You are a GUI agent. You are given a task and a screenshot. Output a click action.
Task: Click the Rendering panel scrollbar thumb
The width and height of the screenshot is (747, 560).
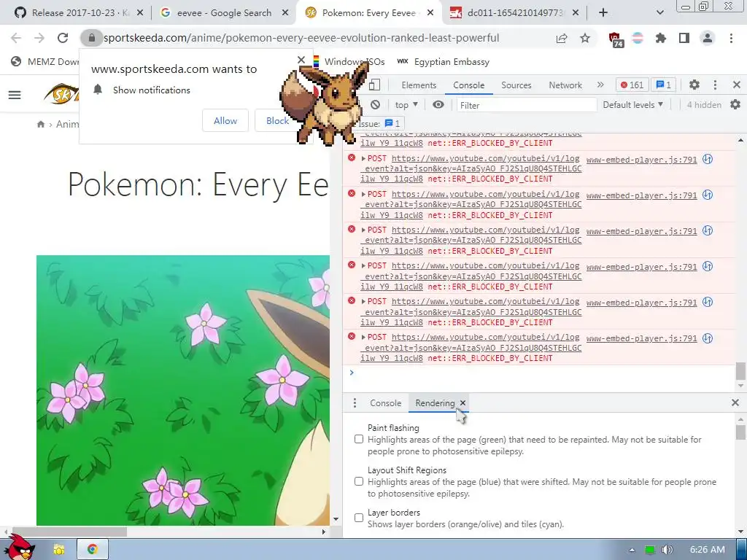[x=740, y=432]
